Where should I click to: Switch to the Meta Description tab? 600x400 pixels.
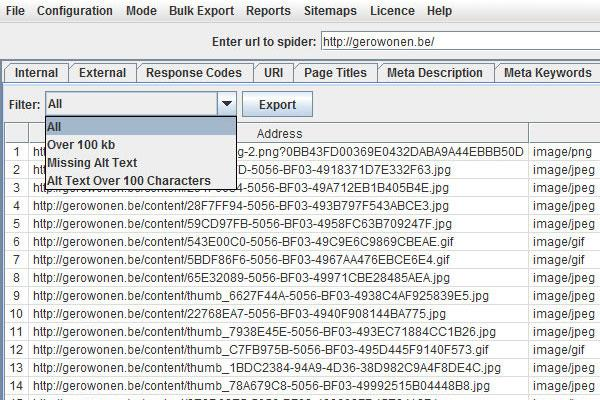pos(436,73)
